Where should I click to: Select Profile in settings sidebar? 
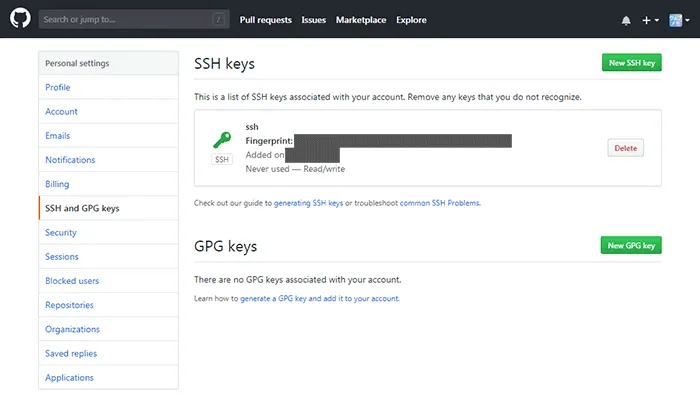pyautogui.click(x=108, y=87)
